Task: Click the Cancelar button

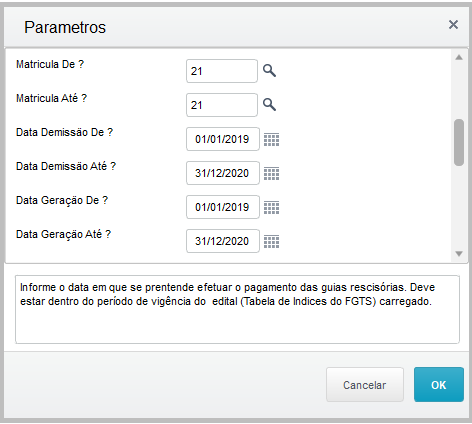Action: click(x=365, y=385)
